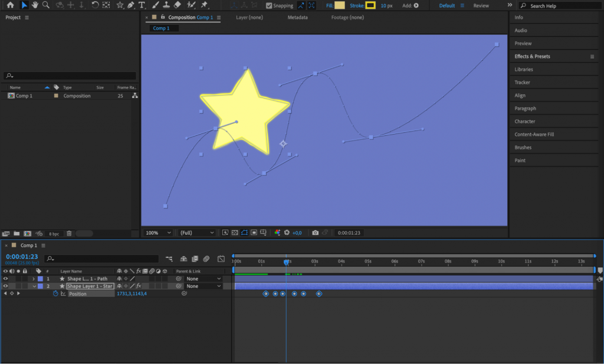
Task: Toggle transparency grid in the viewer
Action: [235, 232]
